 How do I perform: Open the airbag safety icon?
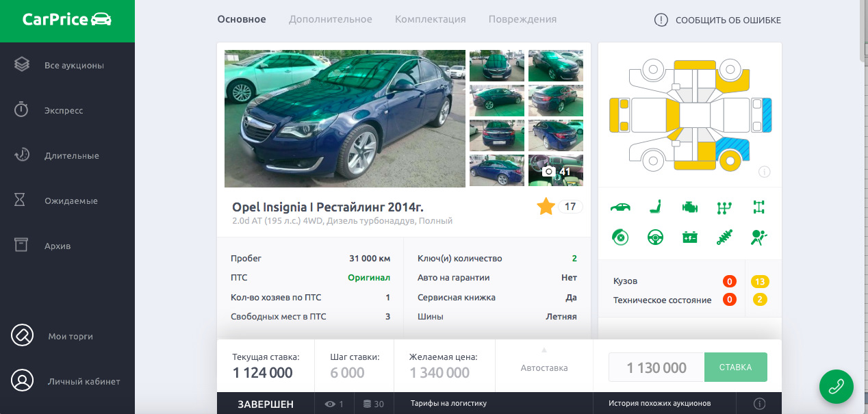(758, 237)
